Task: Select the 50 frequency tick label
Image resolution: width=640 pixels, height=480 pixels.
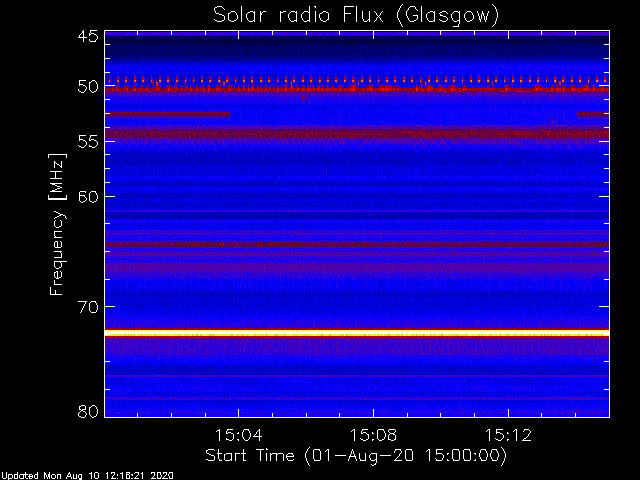Action: (88, 87)
